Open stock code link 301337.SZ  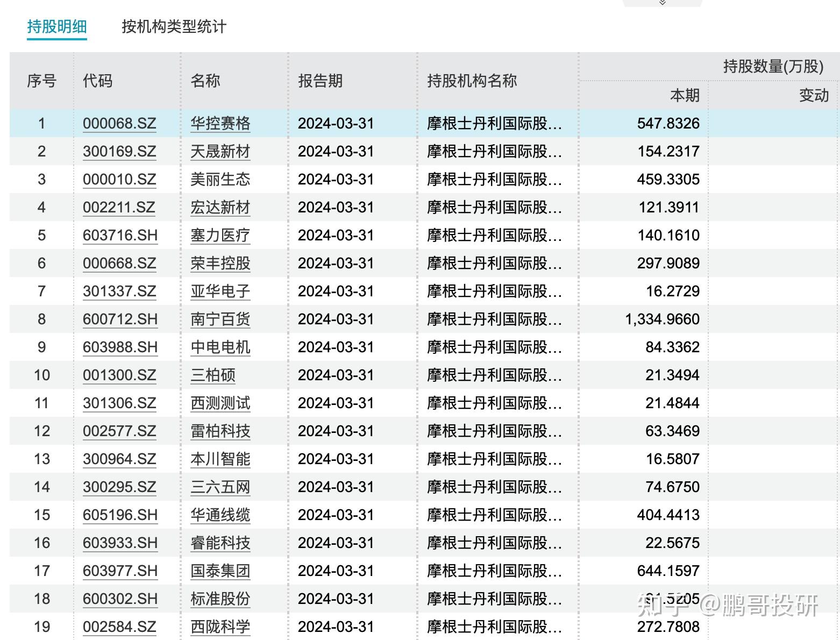point(119,291)
